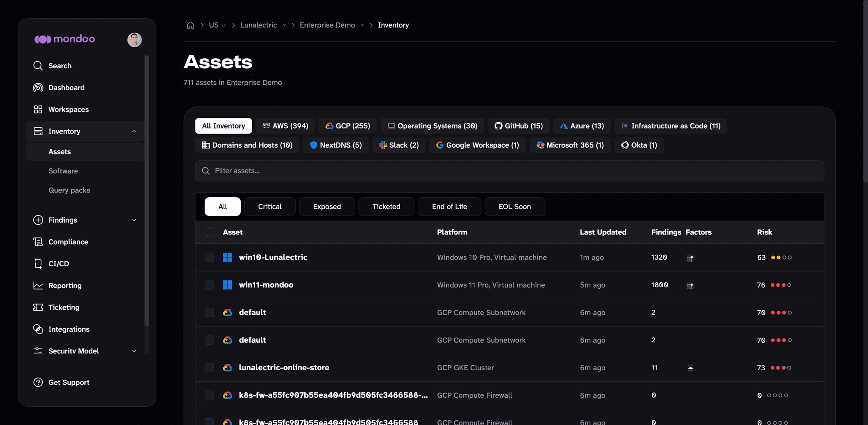Collapse the Inventory section chevron
The height and width of the screenshot is (425, 868).
[x=134, y=131]
